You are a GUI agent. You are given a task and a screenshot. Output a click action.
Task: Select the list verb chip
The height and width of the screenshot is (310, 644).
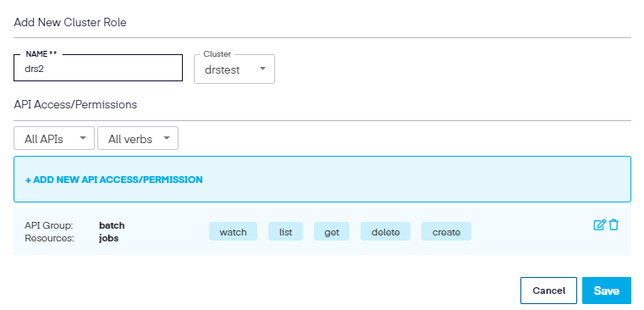click(x=285, y=231)
